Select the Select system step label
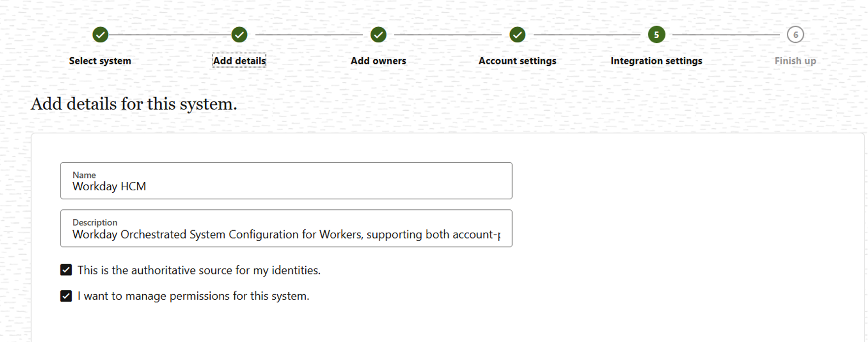868x342 pixels. [100, 61]
